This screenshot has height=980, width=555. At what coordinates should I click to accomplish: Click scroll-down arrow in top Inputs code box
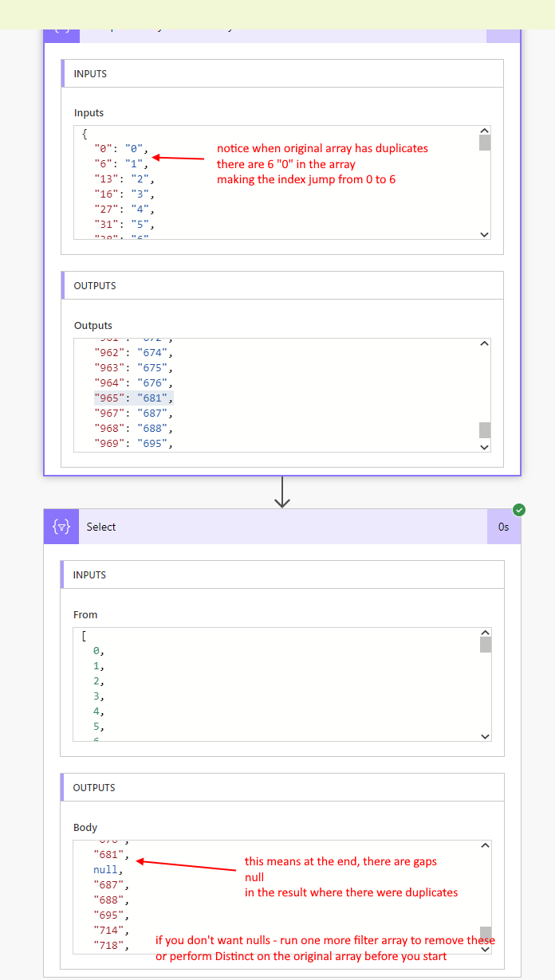pyautogui.click(x=484, y=233)
